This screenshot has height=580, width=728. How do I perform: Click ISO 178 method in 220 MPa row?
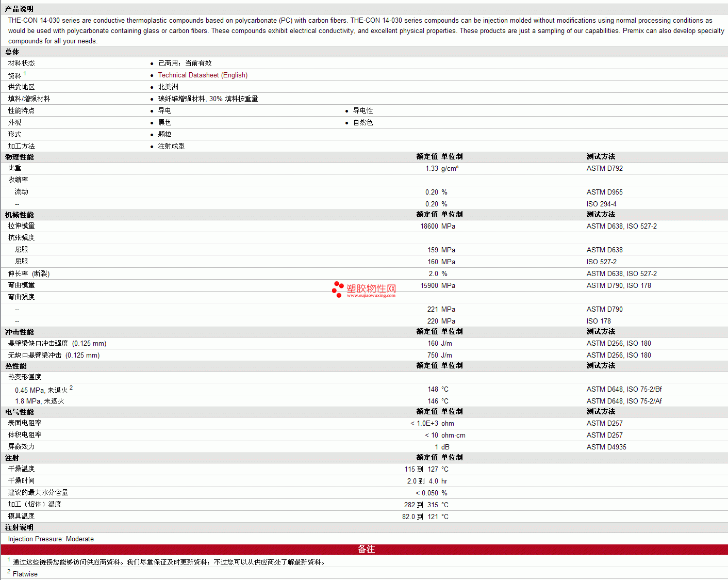[599, 321]
